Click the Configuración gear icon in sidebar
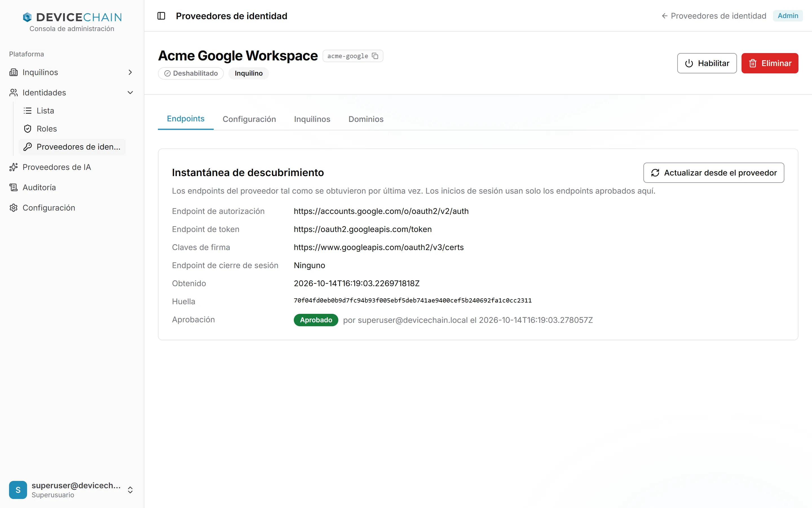Image resolution: width=812 pixels, height=508 pixels. tap(14, 208)
